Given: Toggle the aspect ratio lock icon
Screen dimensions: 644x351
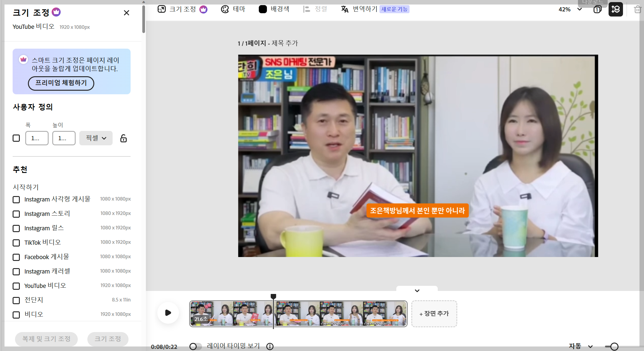Looking at the screenshot, I should [x=123, y=138].
